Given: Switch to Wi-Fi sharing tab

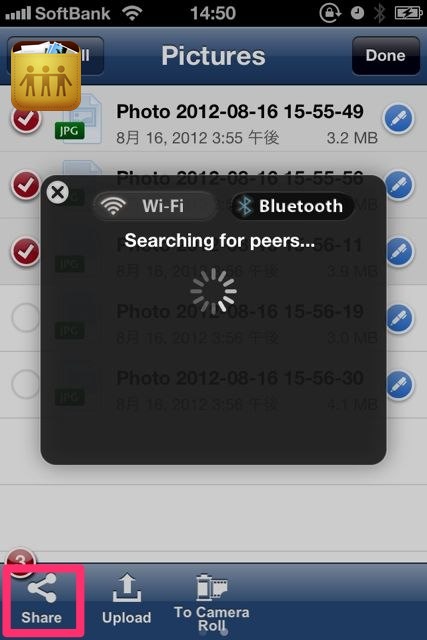Looking at the screenshot, I should [x=154, y=206].
